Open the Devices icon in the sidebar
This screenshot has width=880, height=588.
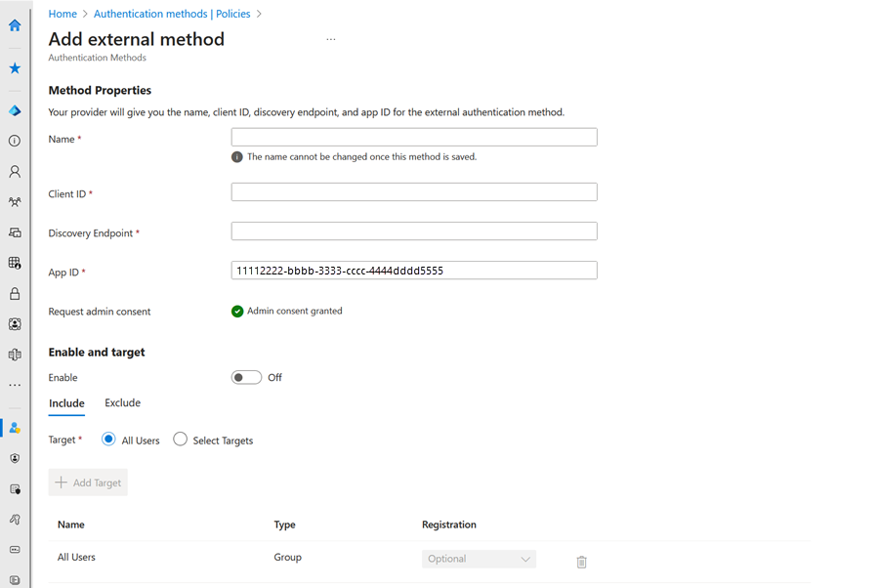click(14, 232)
